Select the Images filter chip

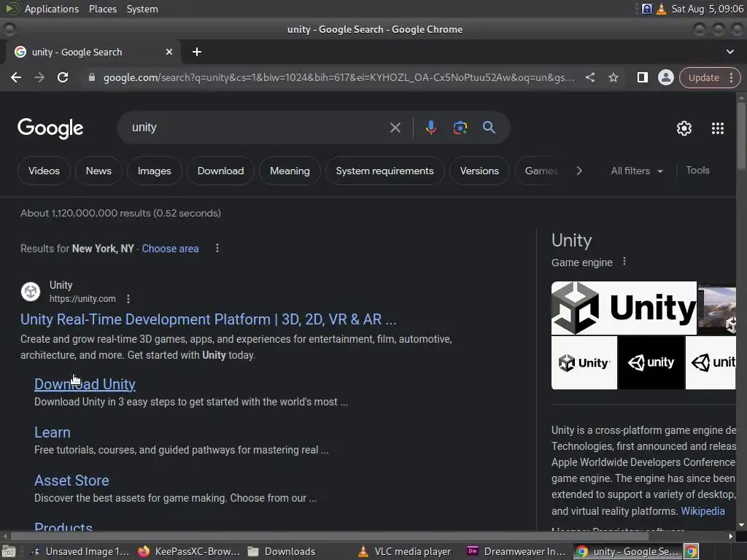tap(155, 171)
